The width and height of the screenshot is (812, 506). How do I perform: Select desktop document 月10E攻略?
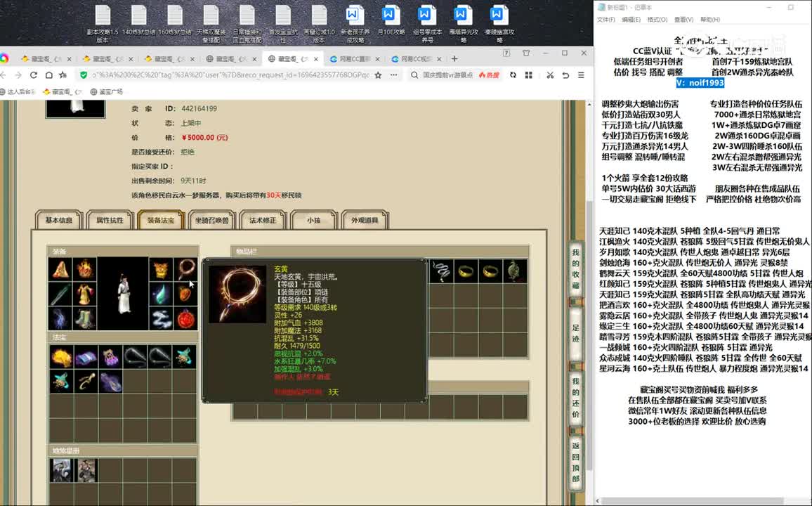[391, 20]
